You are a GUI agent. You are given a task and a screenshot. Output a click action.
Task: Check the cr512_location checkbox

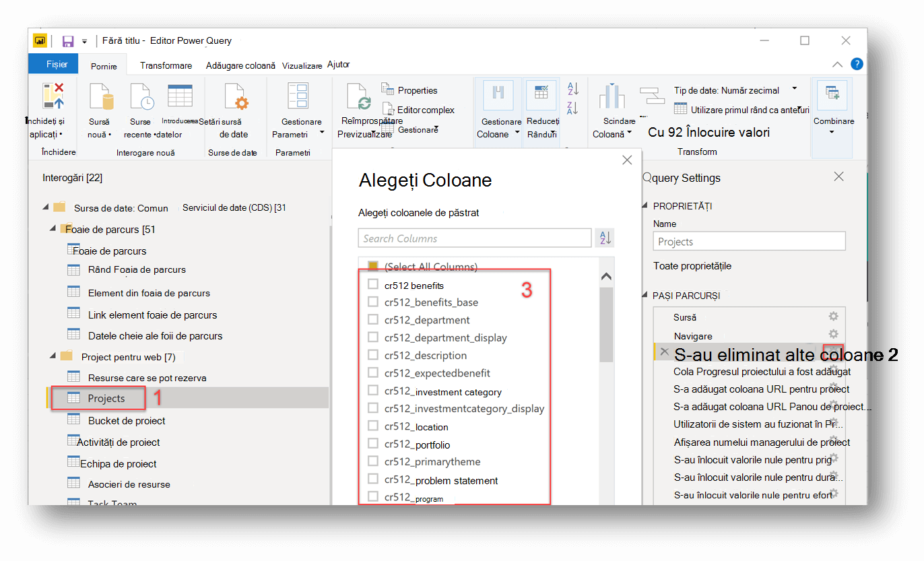click(373, 426)
